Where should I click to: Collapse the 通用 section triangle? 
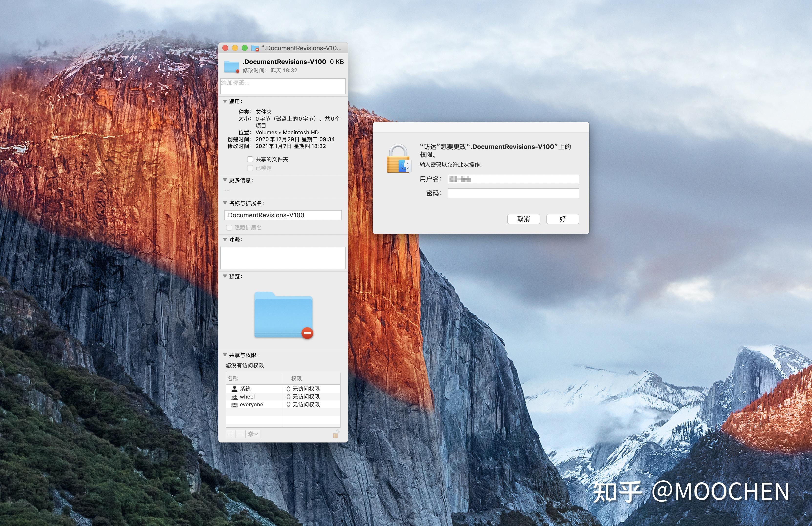pyautogui.click(x=225, y=101)
